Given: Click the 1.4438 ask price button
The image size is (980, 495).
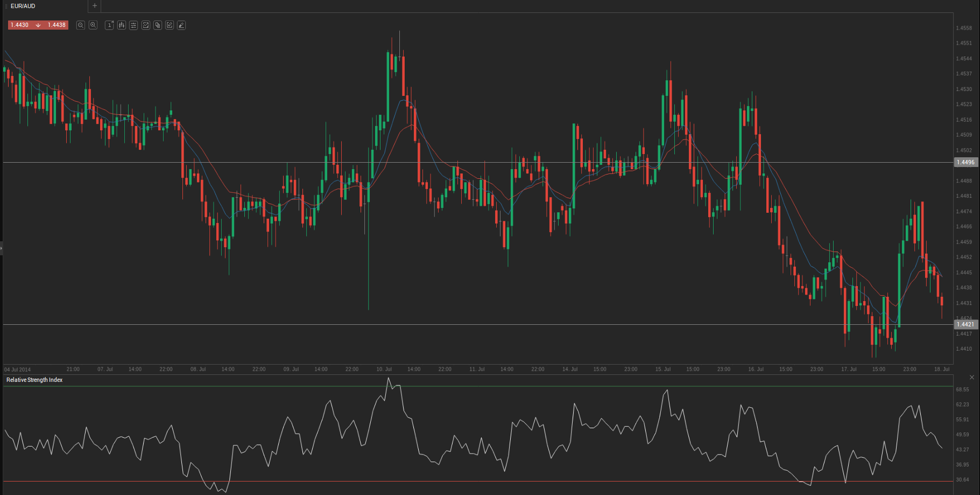Looking at the screenshot, I should pyautogui.click(x=57, y=25).
